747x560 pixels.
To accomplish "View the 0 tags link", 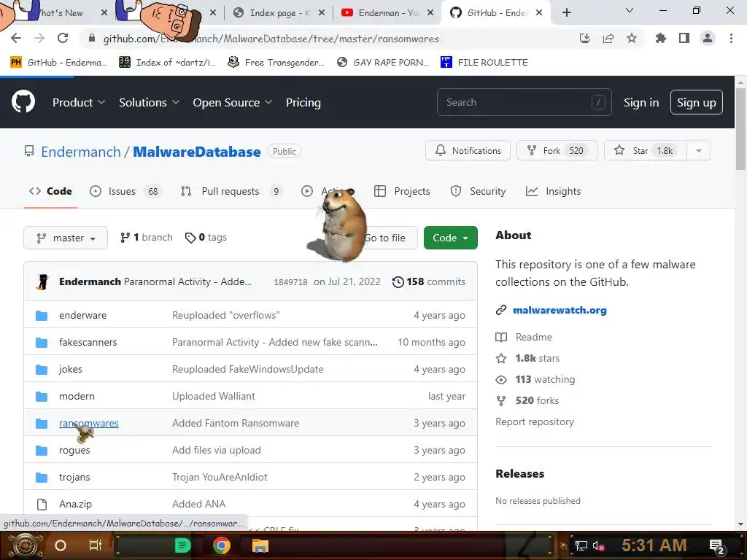I will tap(206, 237).
